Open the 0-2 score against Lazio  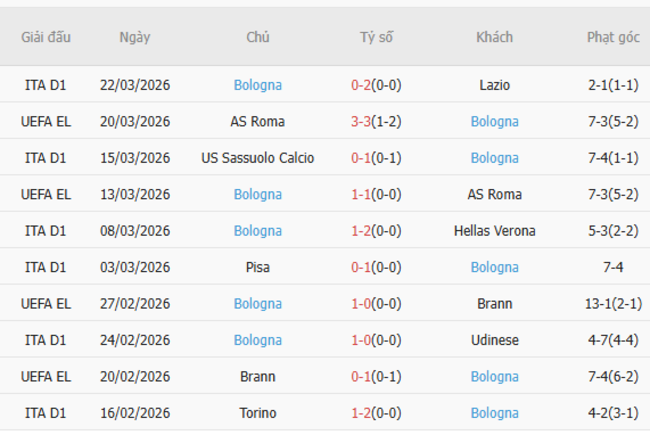tap(361, 85)
